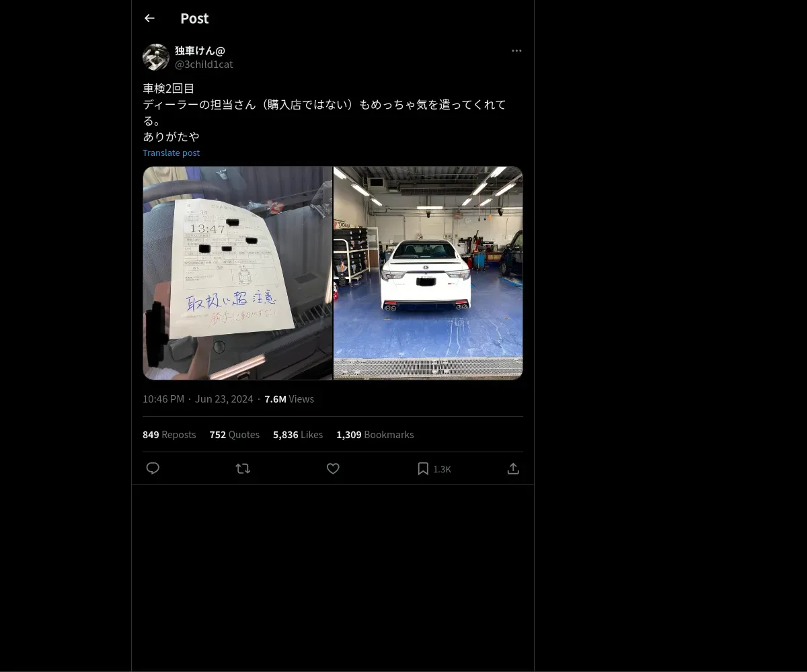Open the three-dot more options menu
The width and height of the screenshot is (807, 672).
tap(516, 50)
